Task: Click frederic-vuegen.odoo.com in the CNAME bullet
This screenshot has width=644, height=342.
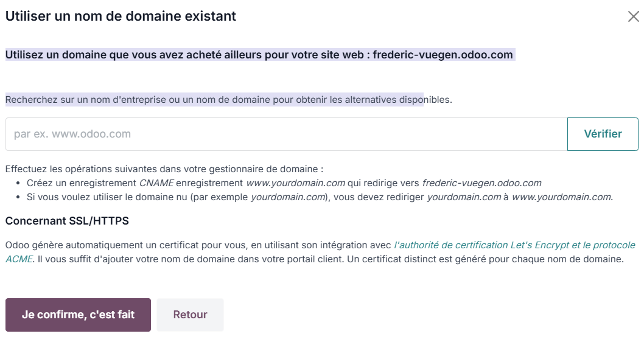Action: pyautogui.click(x=481, y=183)
